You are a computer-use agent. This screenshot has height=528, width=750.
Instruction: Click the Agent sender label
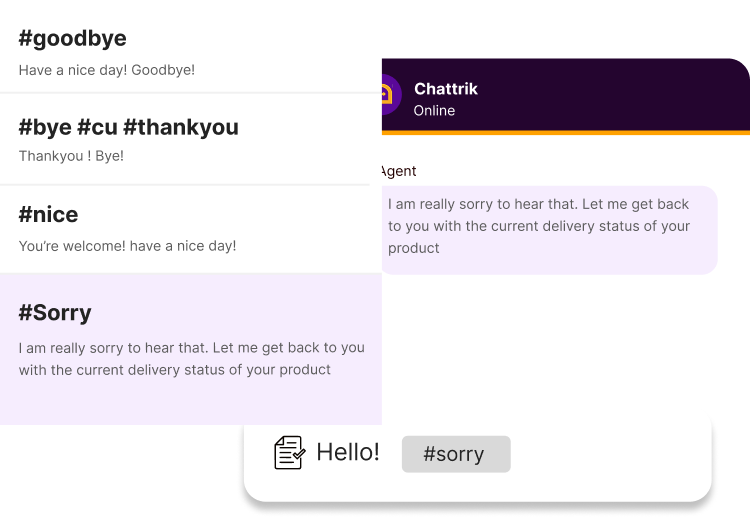399,171
